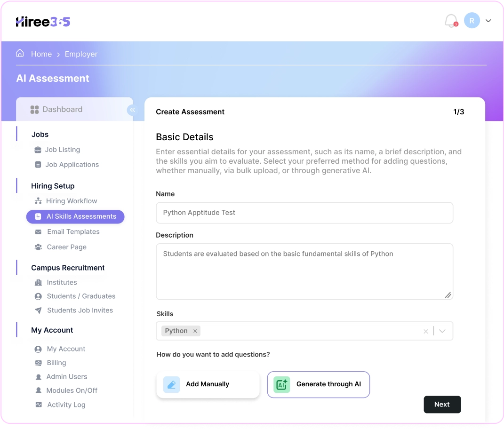Screen dimensions: 504x430
Task: Click the Activity Log icon
Action: [39, 405]
